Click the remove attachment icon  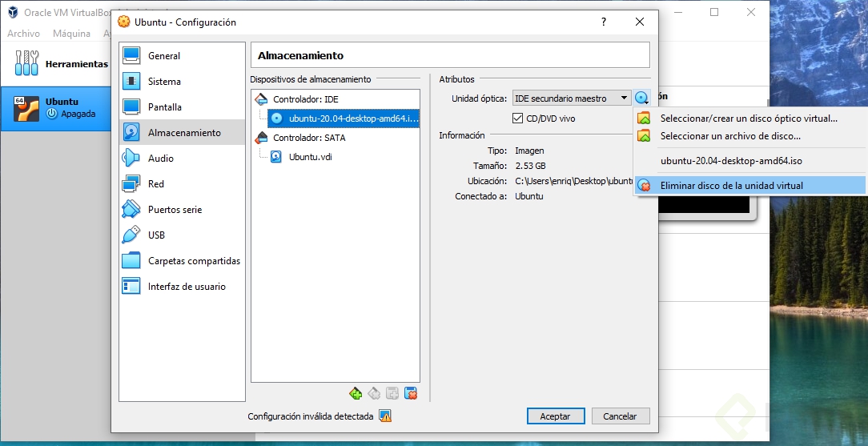coord(410,393)
